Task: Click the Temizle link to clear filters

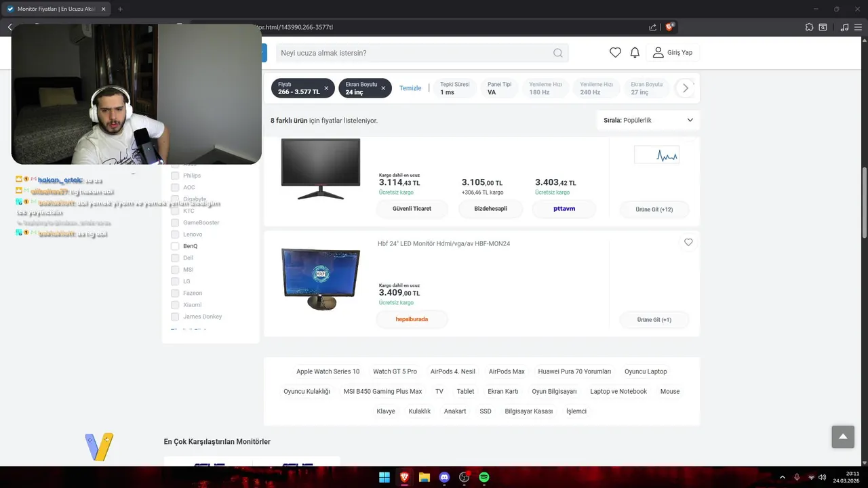Action: (x=410, y=88)
